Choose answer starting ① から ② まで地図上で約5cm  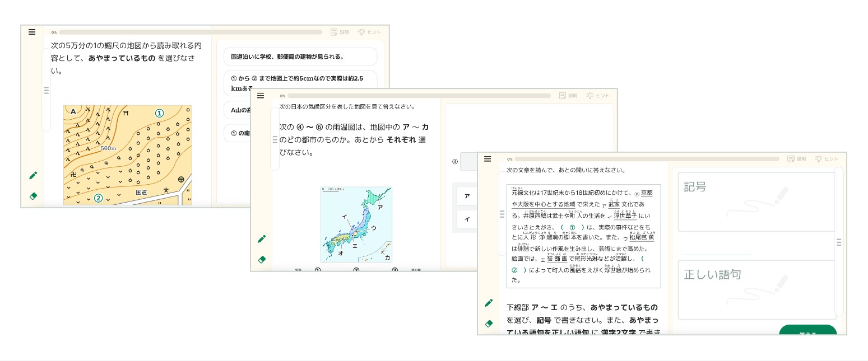[x=300, y=83]
